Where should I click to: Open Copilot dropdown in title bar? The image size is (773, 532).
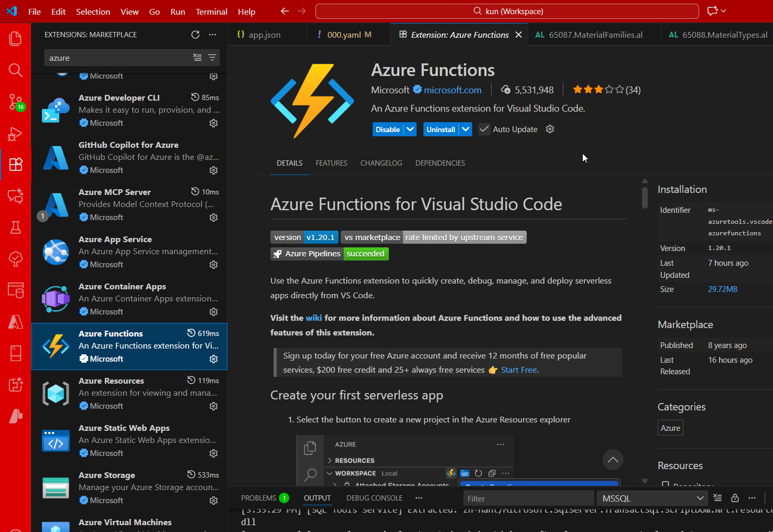coord(724,11)
